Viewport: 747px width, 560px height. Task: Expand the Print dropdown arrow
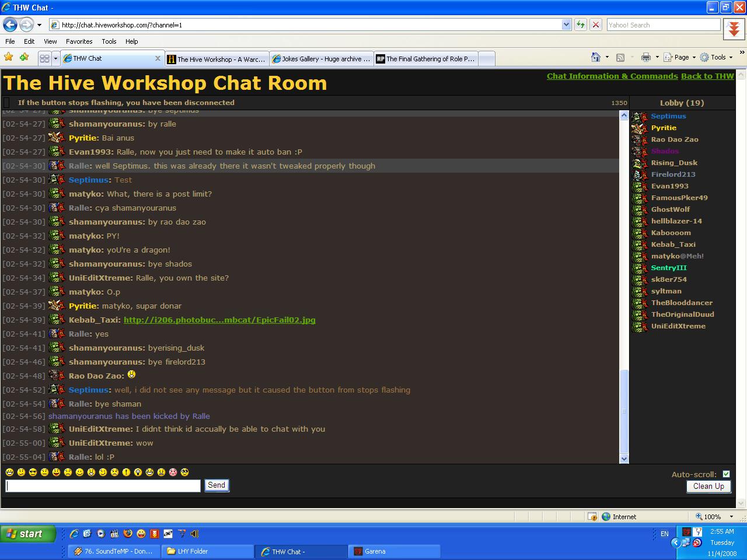[657, 57]
